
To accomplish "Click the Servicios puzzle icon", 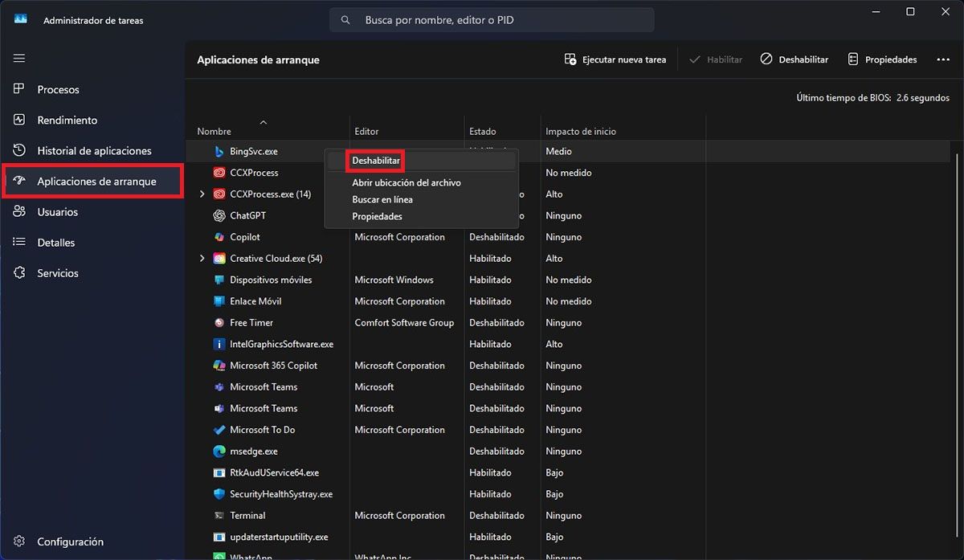I will (19, 273).
